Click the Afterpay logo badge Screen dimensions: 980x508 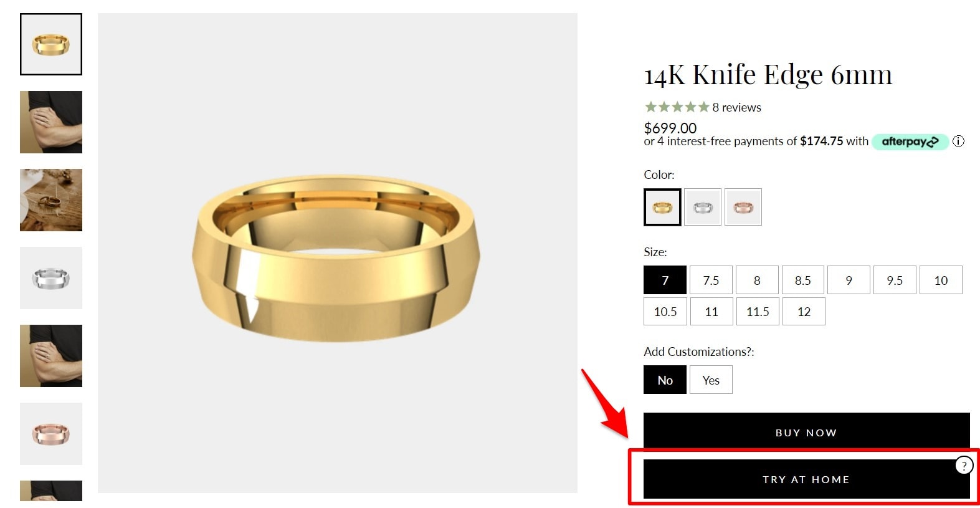pos(910,141)
